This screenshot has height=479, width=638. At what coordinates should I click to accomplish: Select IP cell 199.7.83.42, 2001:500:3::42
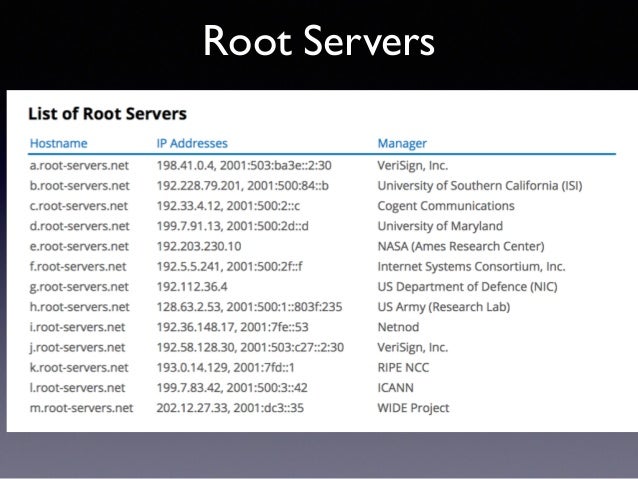(x=232, y=388)
